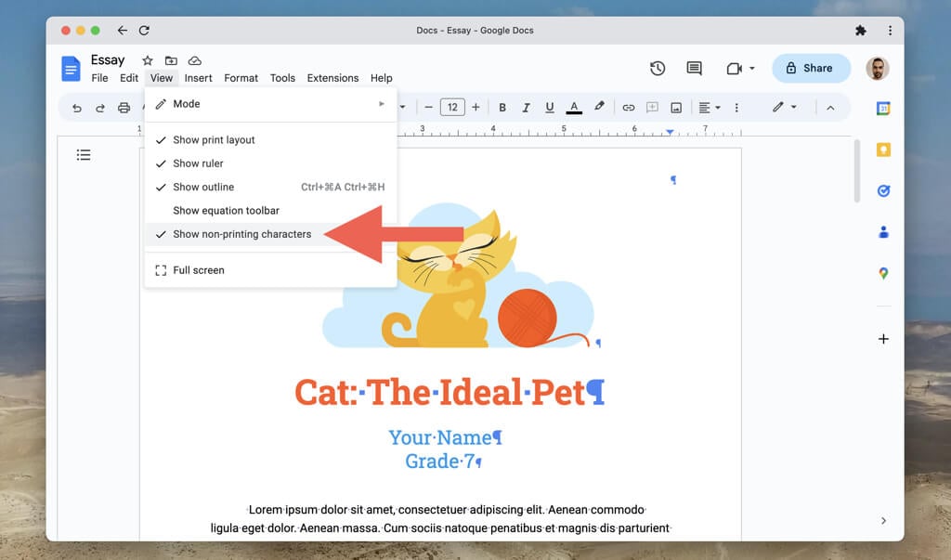Show document outline icon
The image size is (951, 560).
pyautogui.click(x=84, y=155)
